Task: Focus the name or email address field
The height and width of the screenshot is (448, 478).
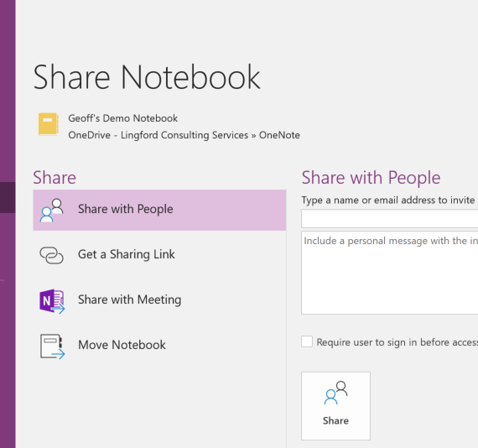Action: pyautogui.click(x=390, y=218)
